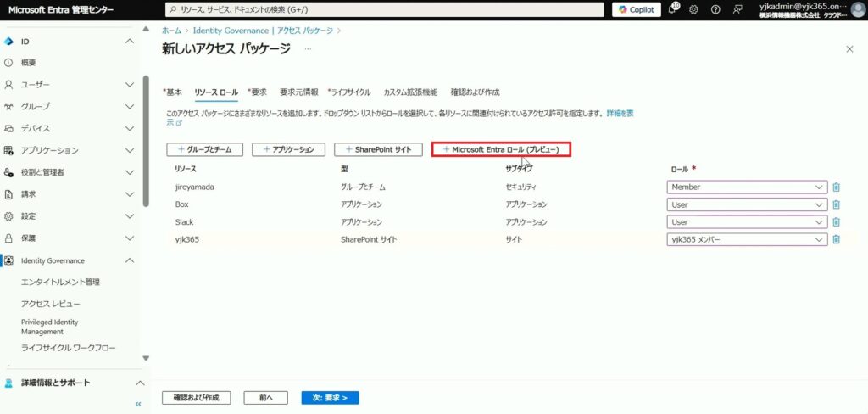Open the feedback person icon
Screen dimensions: 868x414
pyautogui.click(x=737, y=9)
